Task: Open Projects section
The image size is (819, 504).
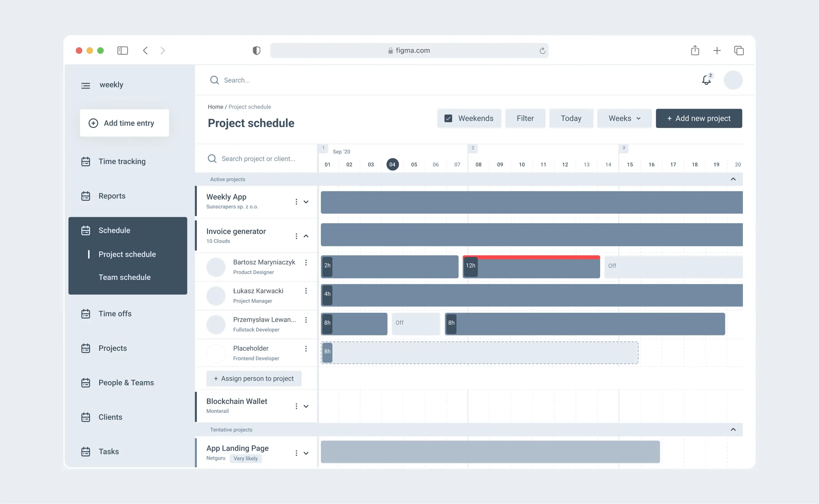Action: [x=112, y=347]
